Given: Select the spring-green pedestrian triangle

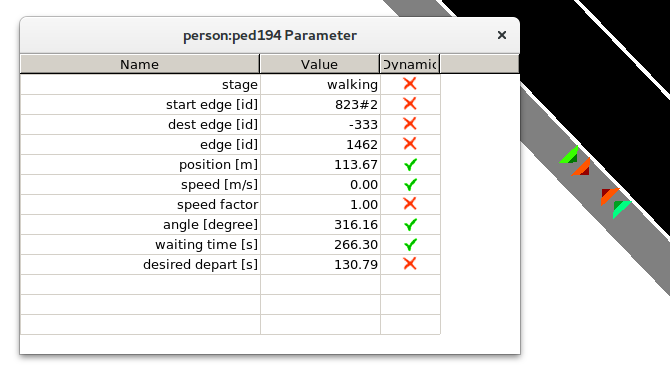Looking at the screenshot, I should pos(620,209).
